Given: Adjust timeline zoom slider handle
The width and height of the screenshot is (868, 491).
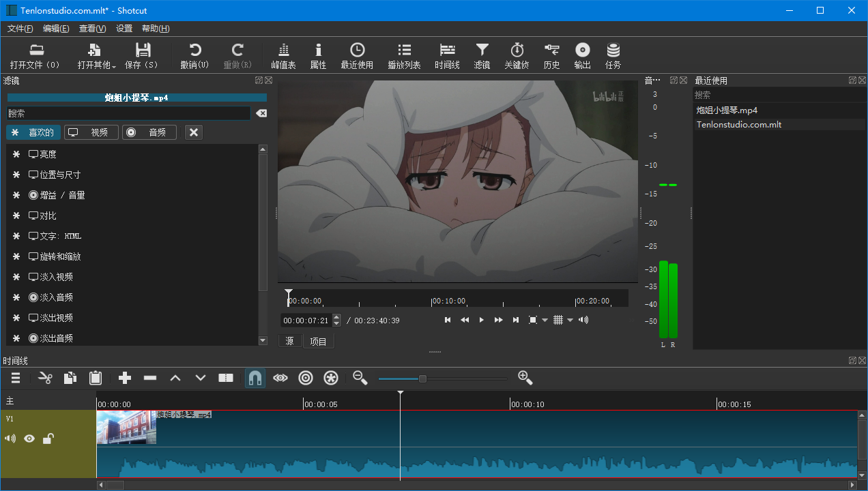Looking at the screenshot, I should tap(422, 378).
